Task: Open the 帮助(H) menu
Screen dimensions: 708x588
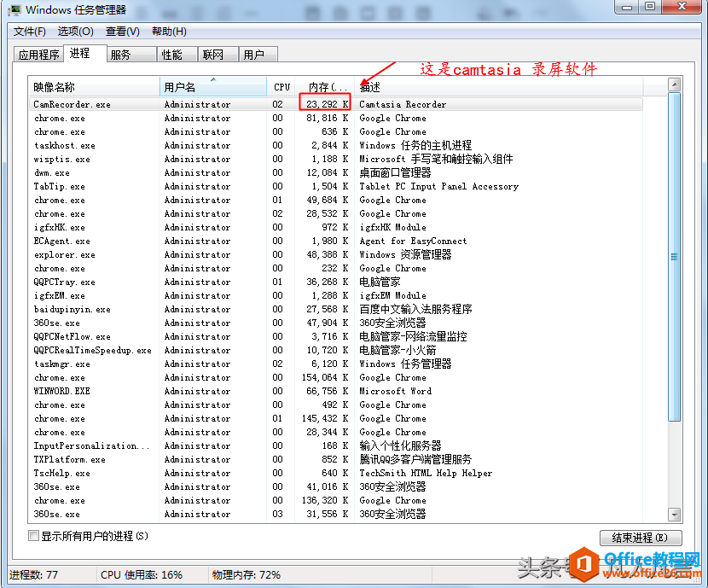Action: click(169, 32)
